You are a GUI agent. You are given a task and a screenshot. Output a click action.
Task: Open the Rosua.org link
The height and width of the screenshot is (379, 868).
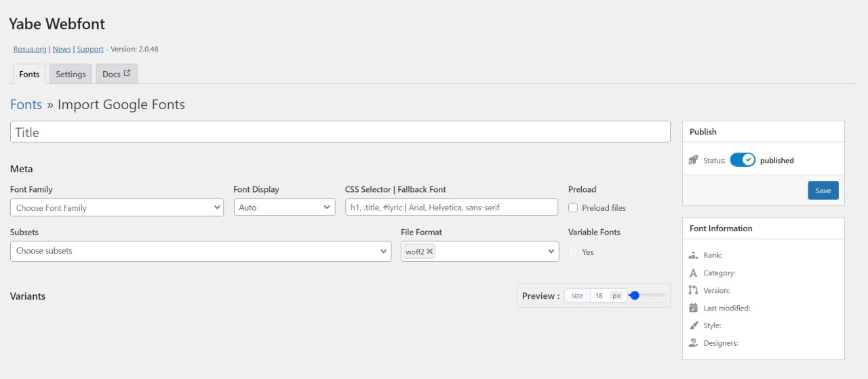click(30, 49)
